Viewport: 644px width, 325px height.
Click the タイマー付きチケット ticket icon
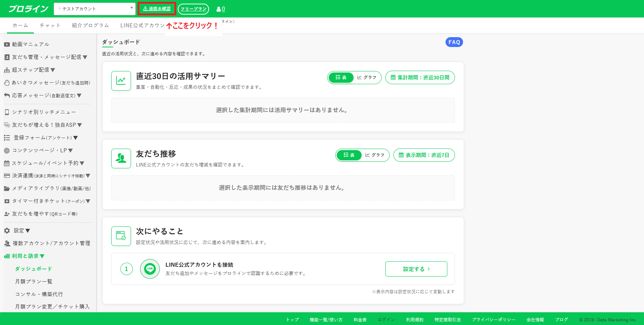click(x=7, y=201)
